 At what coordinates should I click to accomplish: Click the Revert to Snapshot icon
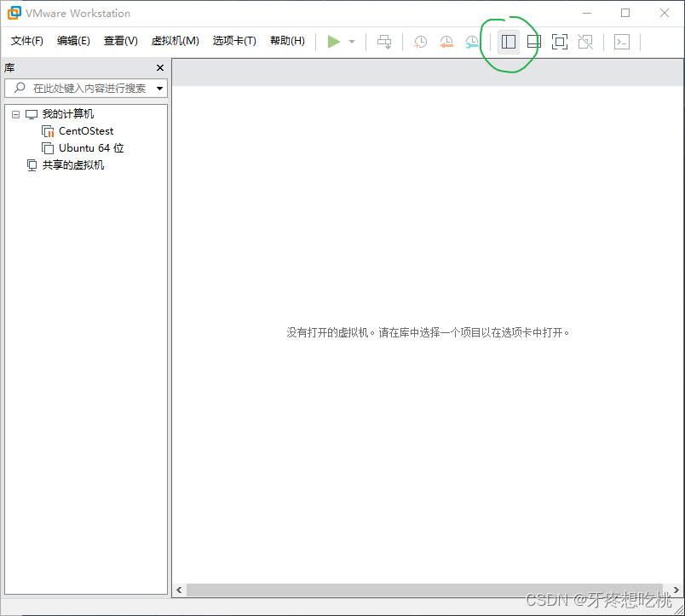click(446, 42)
